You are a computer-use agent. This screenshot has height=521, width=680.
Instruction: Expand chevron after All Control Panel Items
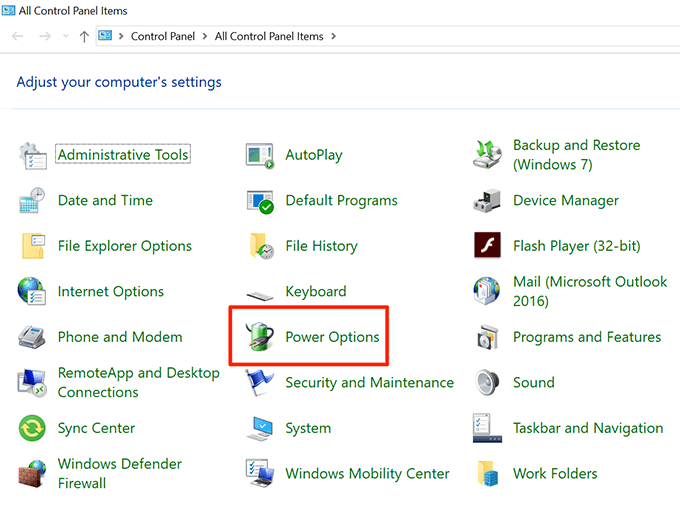click(333, 36)
